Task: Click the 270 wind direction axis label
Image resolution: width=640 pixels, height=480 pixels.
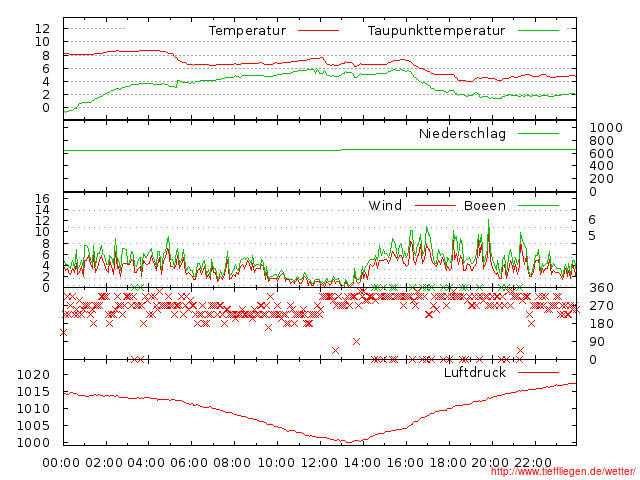Action: coord(602,306)
